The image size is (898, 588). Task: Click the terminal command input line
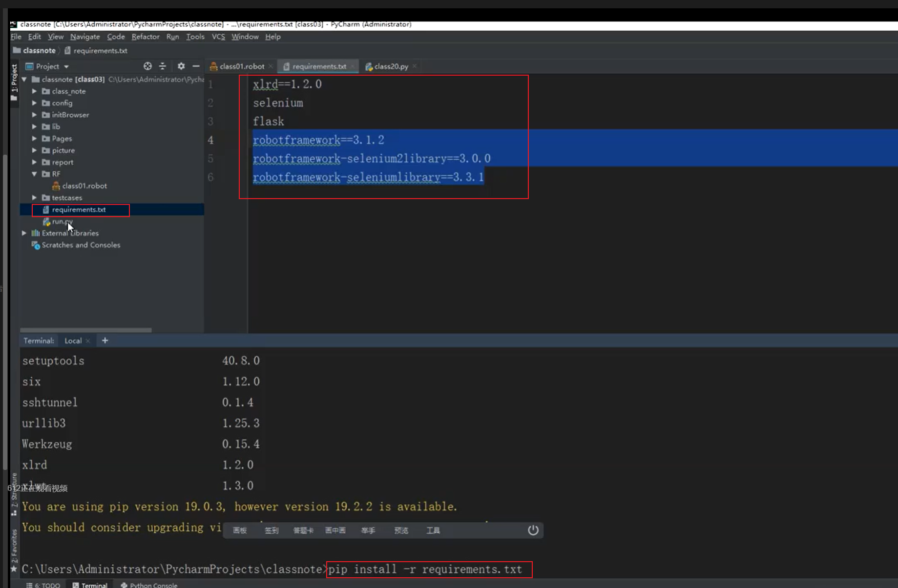point(425,569)
